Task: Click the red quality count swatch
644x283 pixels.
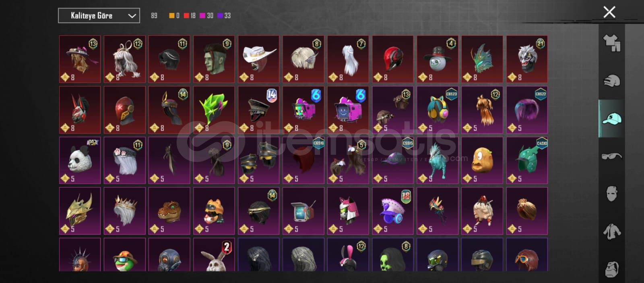Action: pos(186,16)
